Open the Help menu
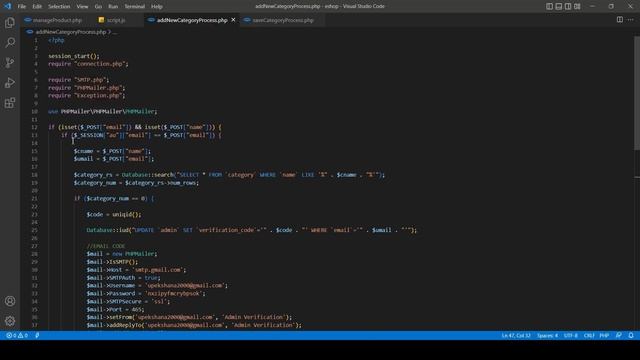The width and height of the screenshot is (640, 360). point(157,7)
